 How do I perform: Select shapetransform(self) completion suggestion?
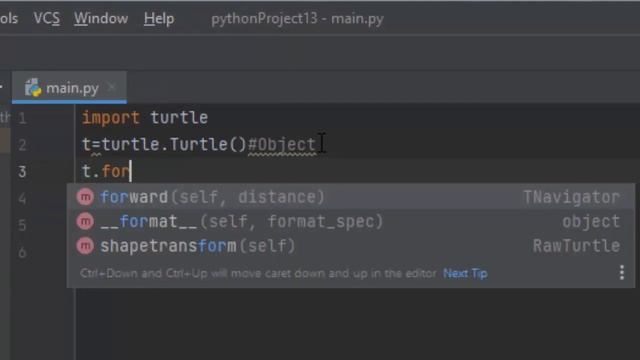coord(351,246)
